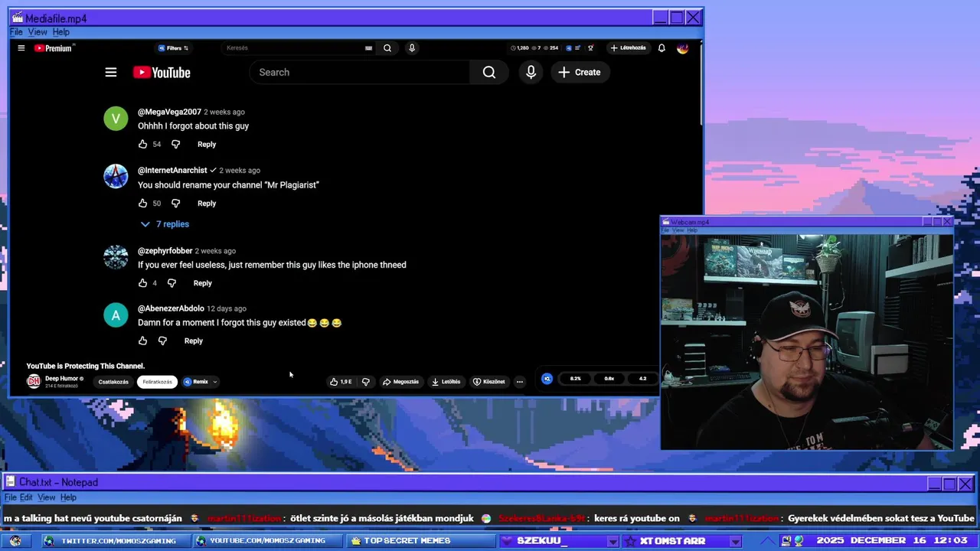Click the Megosztás share button

(400, 382)
